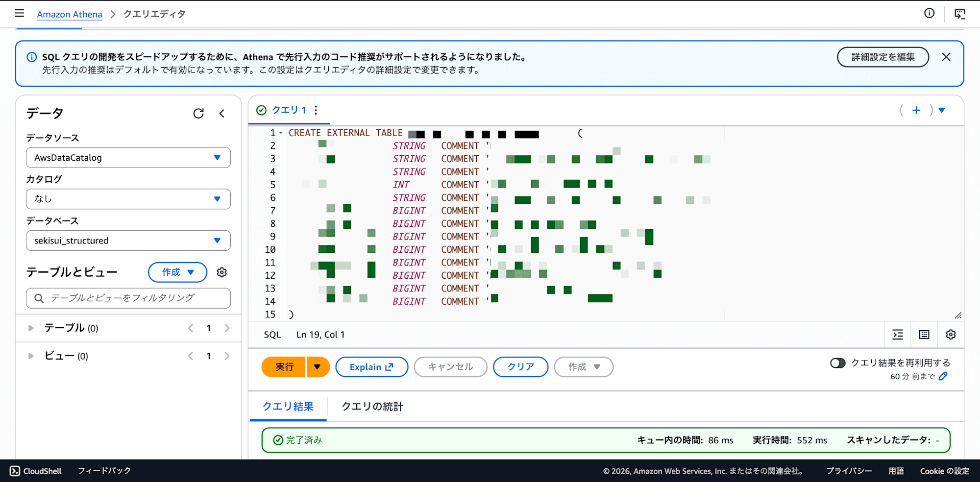The height and width of the screenshot is (482, 980).
Task: Go to previous page of tables list
Action: [x=191, y=328]
